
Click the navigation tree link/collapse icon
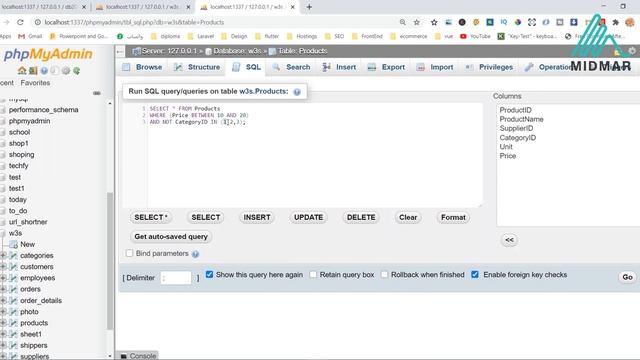(97, 93)
